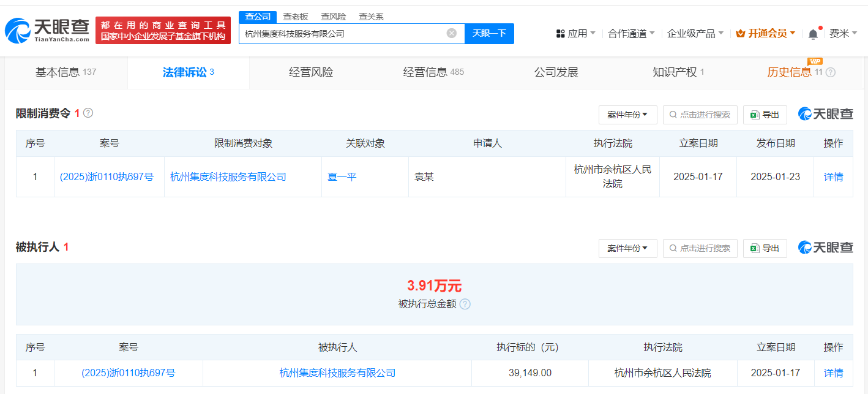Click Excel icon in 限制消费令 export button
The height and width of the screenshot is (394, 868).
coord(755,115)
